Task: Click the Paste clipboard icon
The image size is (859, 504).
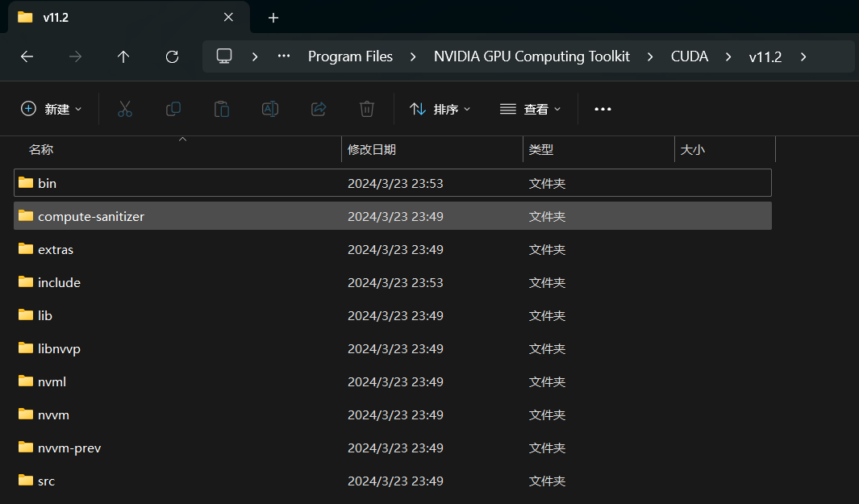Action: [x=222, y=109]
